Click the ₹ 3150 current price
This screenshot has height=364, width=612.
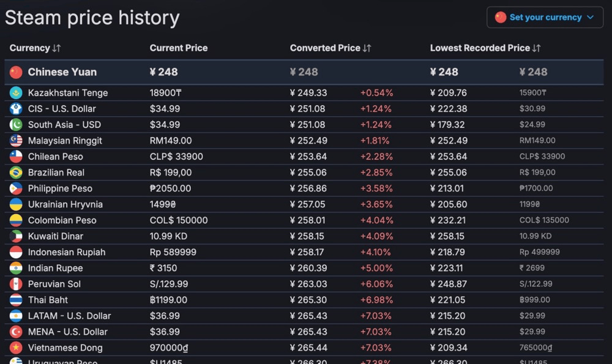click(x=163, y=268)
